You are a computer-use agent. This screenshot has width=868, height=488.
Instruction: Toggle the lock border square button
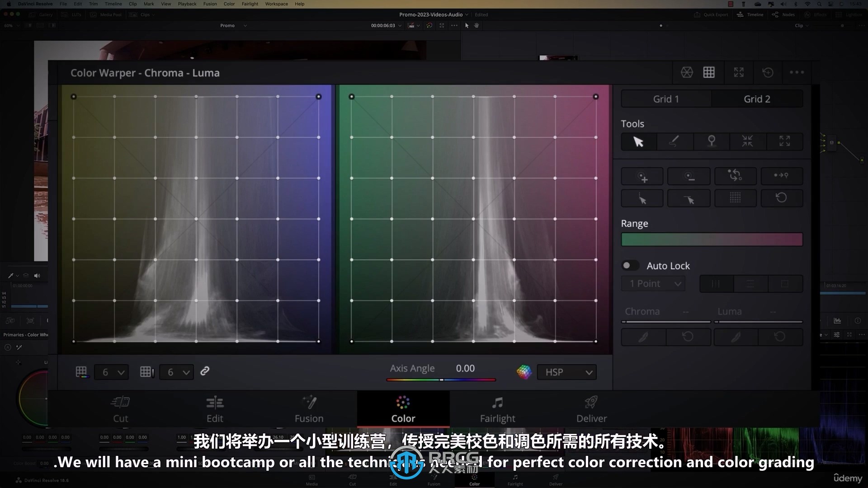(x=785, y=284)
